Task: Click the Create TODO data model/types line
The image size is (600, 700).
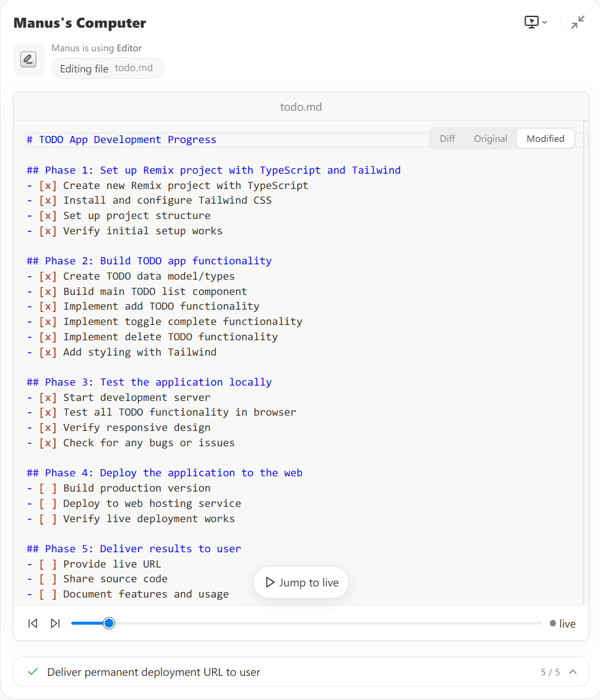Action: [131, 276]
